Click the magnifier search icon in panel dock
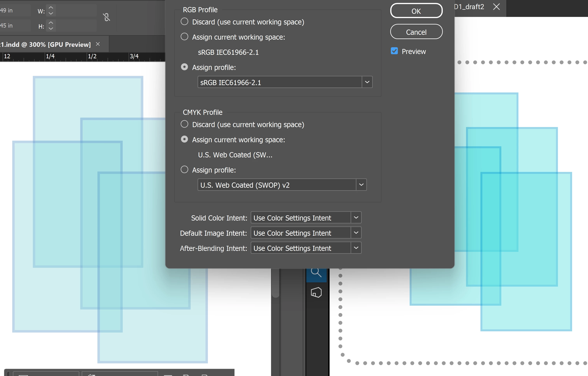 click(316, 272)
